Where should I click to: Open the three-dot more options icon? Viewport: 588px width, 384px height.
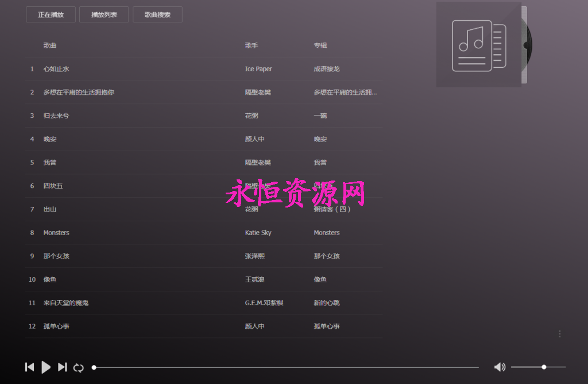(560, 333)
